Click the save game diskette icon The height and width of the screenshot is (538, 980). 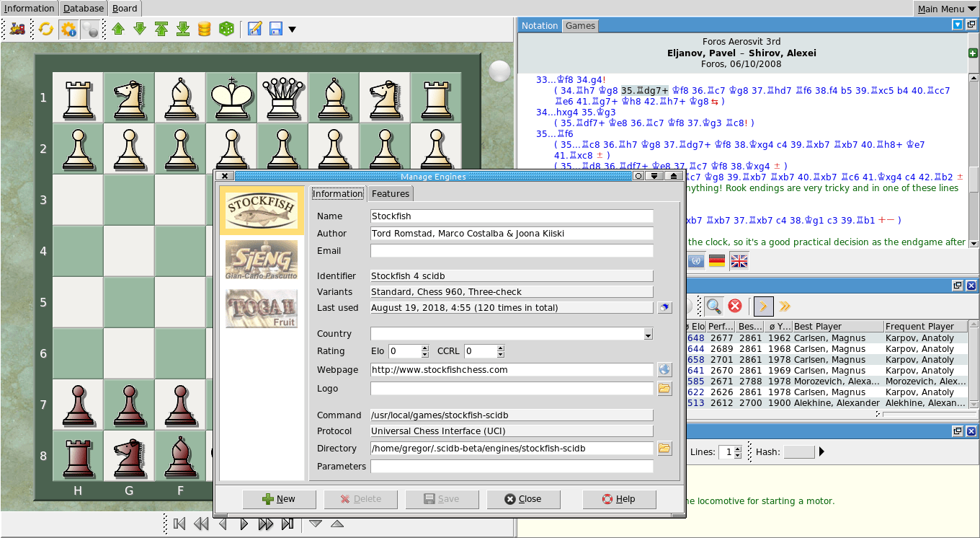pos(276,29)
